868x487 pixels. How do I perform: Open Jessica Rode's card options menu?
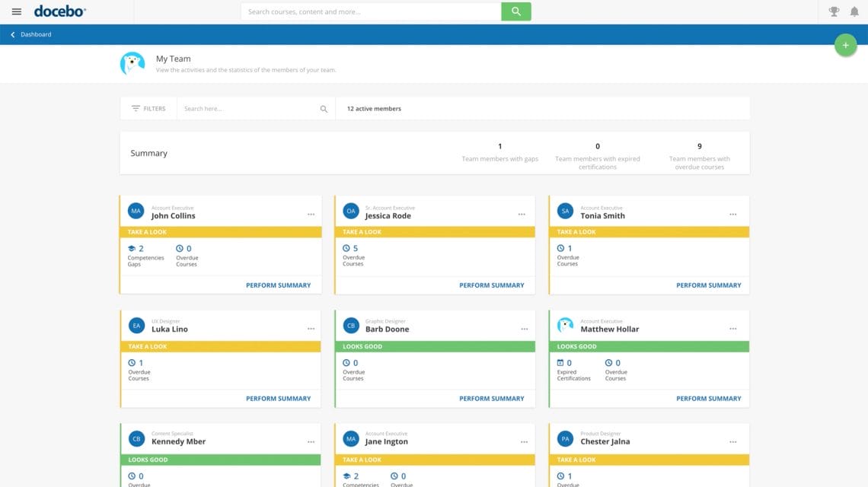click(522, 214)
